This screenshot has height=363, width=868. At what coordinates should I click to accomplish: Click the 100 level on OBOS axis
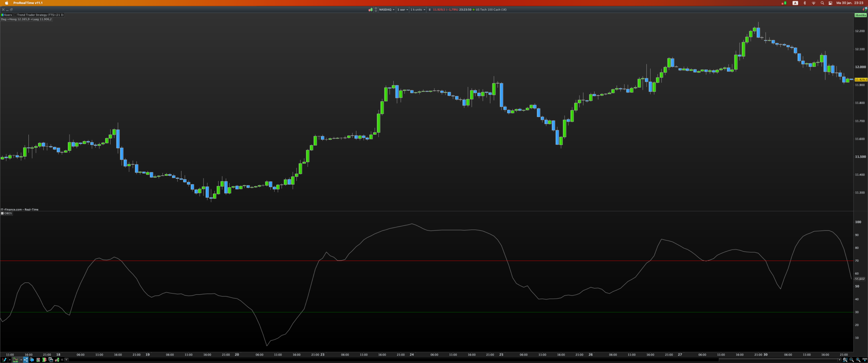[x=858, y=222]
